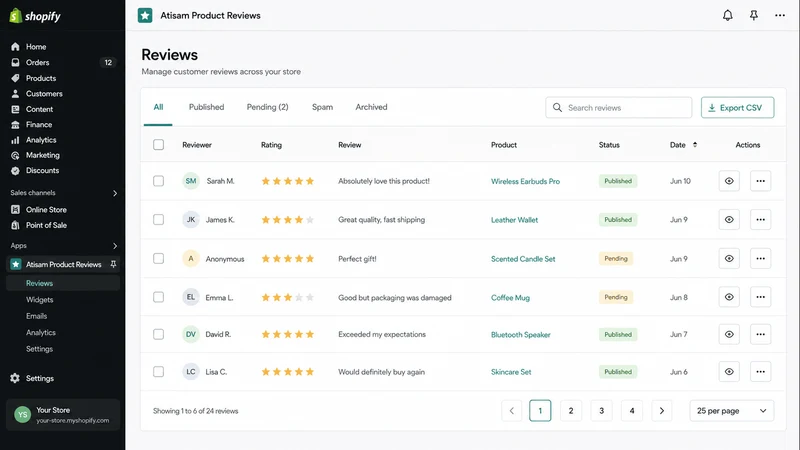Click the Settings gear at the sidebar bottom
800x450 pixels.
(15, 378)
